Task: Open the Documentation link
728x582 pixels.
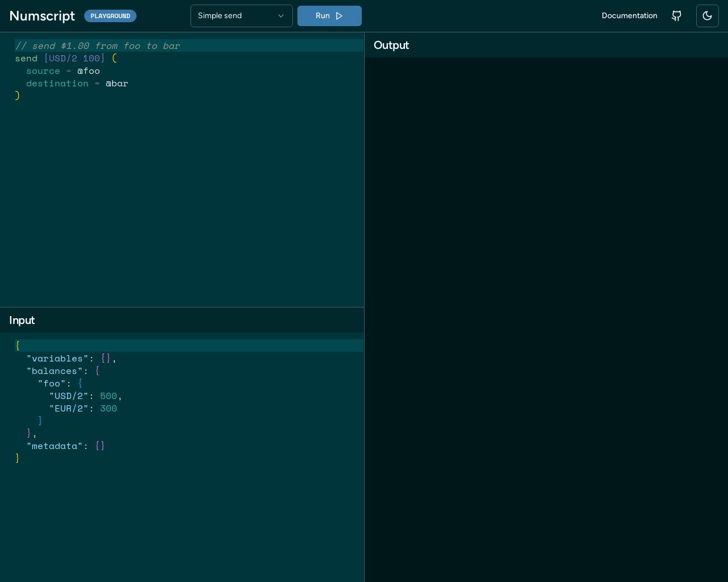Action: (x=630, y=16)
